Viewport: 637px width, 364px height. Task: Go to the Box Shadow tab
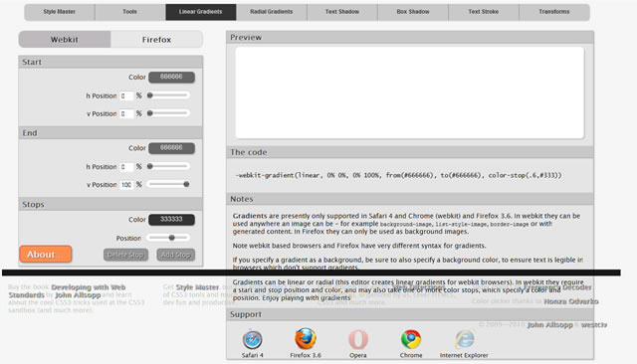point(413,12)
